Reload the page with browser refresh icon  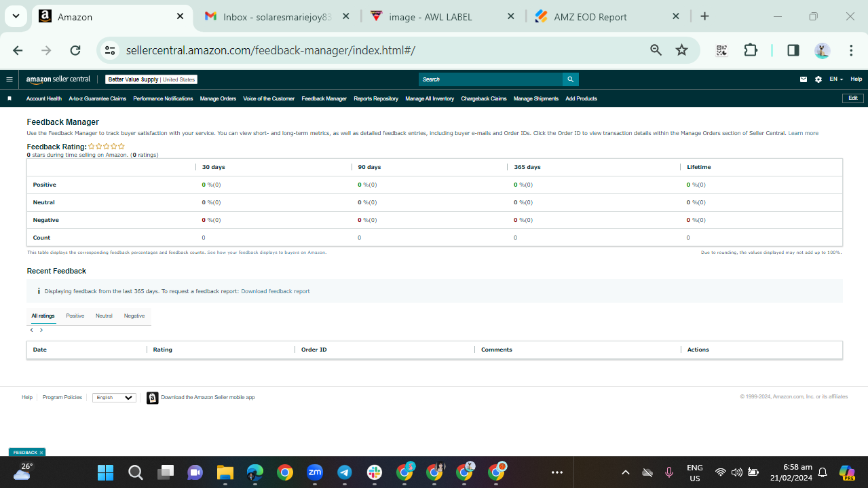pos(75,50)
